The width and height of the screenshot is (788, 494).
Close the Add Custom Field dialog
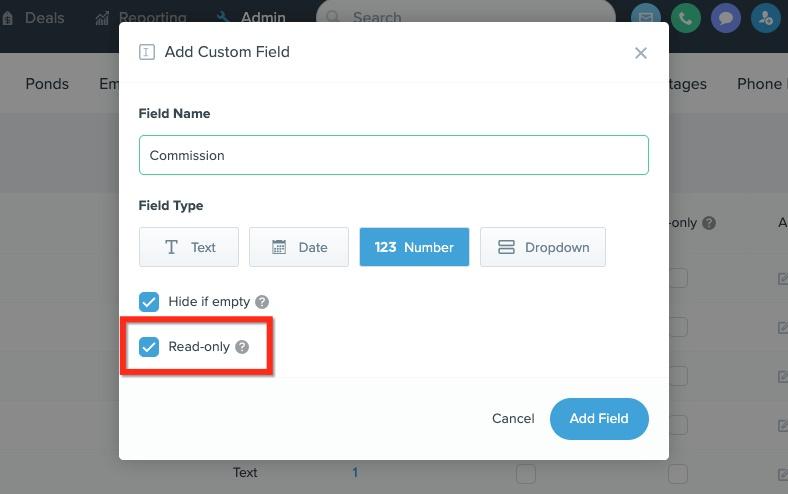pos(640,53)
